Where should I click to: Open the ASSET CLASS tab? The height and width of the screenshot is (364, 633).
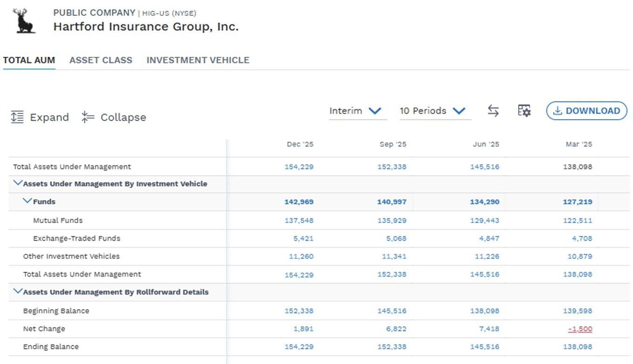click(x=101, y=60)
